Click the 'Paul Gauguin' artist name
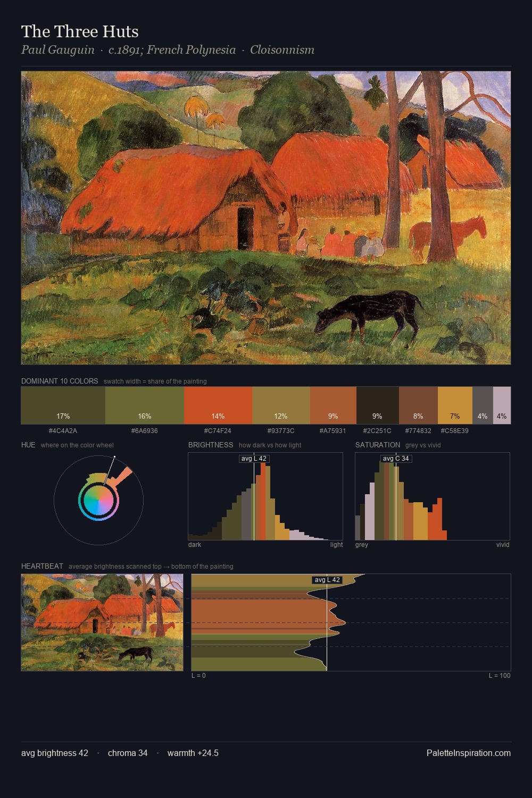 pyautogui.click(x=57, y=50)
